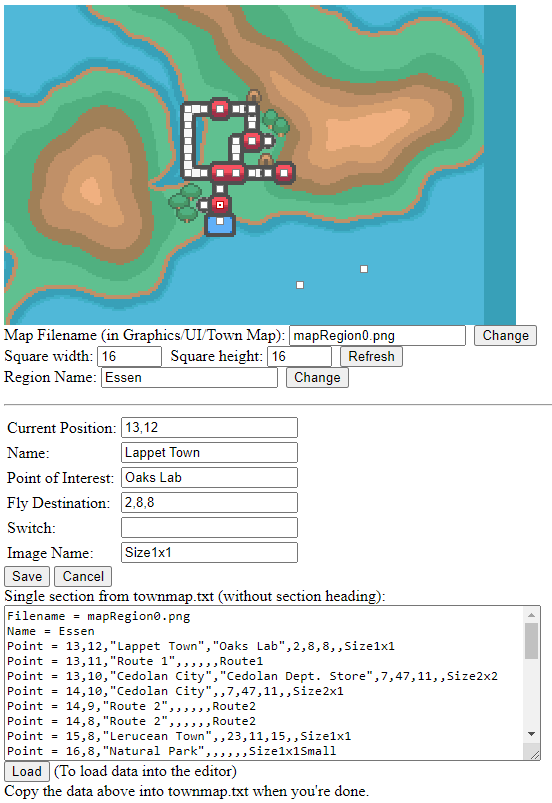The width and height of the screenshot is (552, 803).
Task: Load townmap data into the editor
Action: pyautogui.click(x=27, y=771)
